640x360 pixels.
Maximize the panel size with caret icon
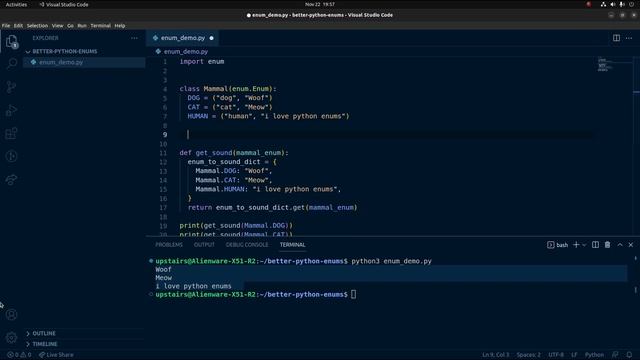pos(620,244)
